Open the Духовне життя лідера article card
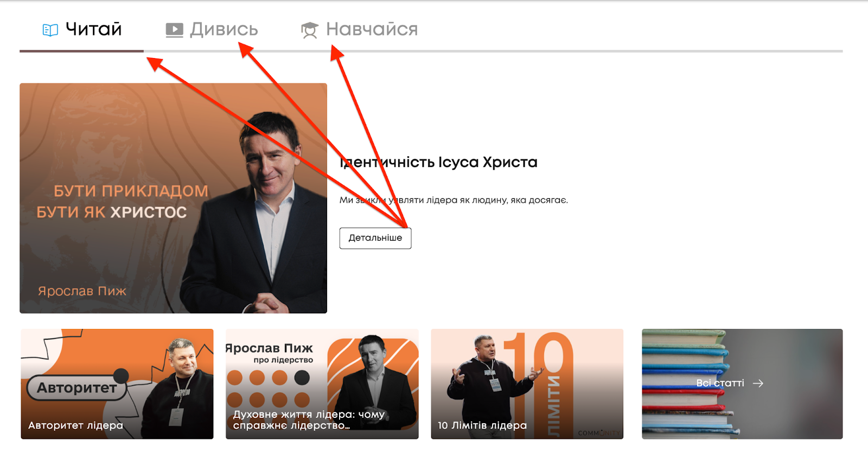The image size is (868, 452). pos(322,384)
